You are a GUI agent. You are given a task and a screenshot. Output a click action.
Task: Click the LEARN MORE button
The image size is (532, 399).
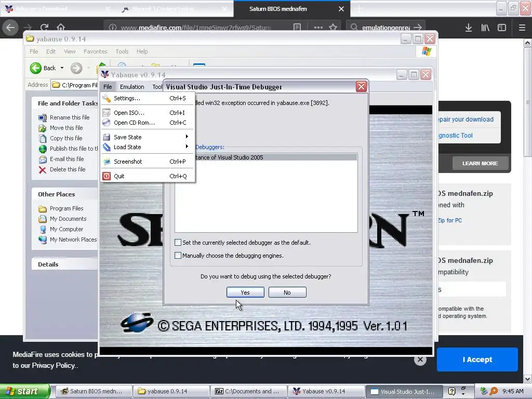tap(480, 164)
